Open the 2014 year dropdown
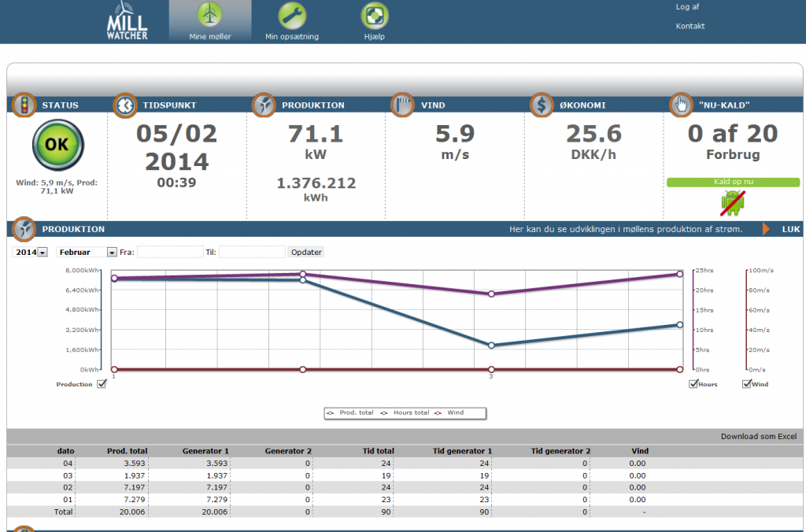The width and height of the screenshot is (806, 532). [31, 252]
